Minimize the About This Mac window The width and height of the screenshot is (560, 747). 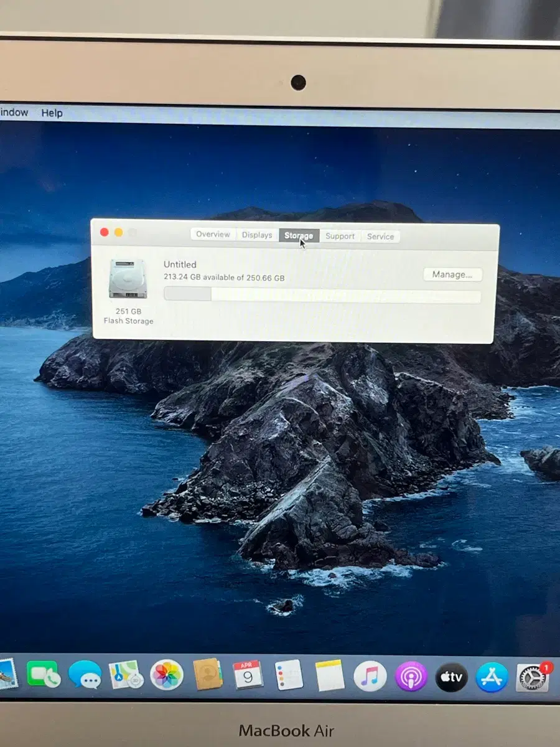tap(118, 232)
